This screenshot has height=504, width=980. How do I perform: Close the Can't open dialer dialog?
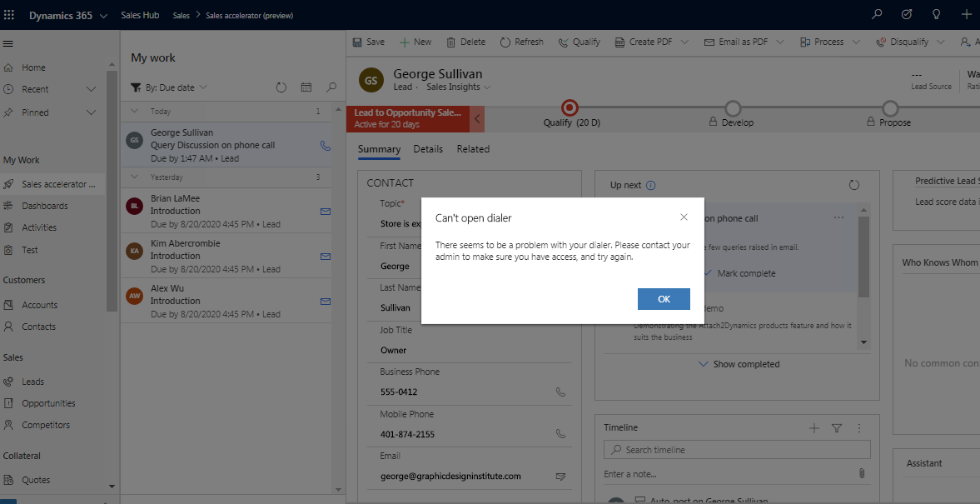tap(684, 217)
